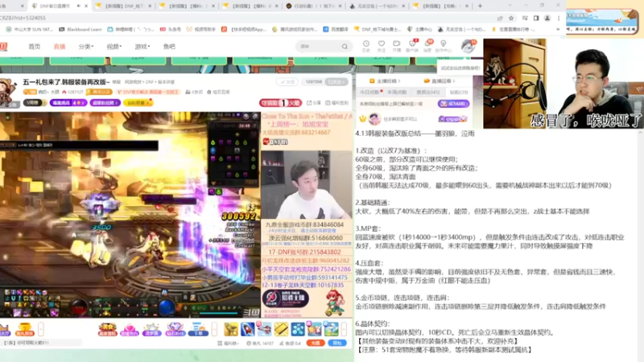This screenshot has width=644, height=362.
Task: Open Chrome three-dot menu
Action: coord(559,18)
